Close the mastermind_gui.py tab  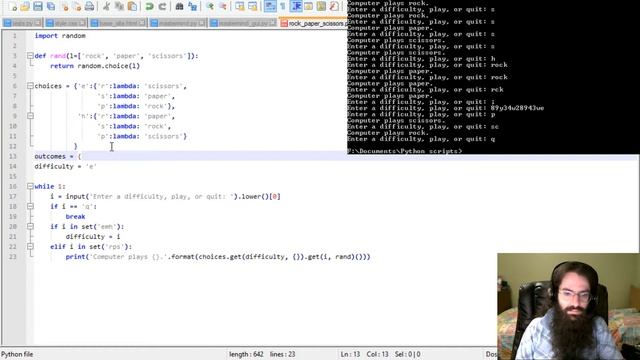pyautogui.click(x=272, y=23)
